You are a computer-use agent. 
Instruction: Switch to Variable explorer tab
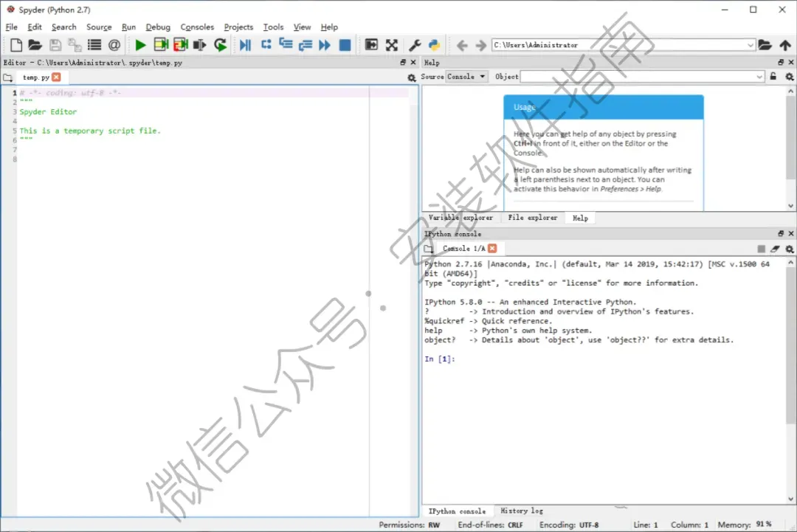click(460, 218)
